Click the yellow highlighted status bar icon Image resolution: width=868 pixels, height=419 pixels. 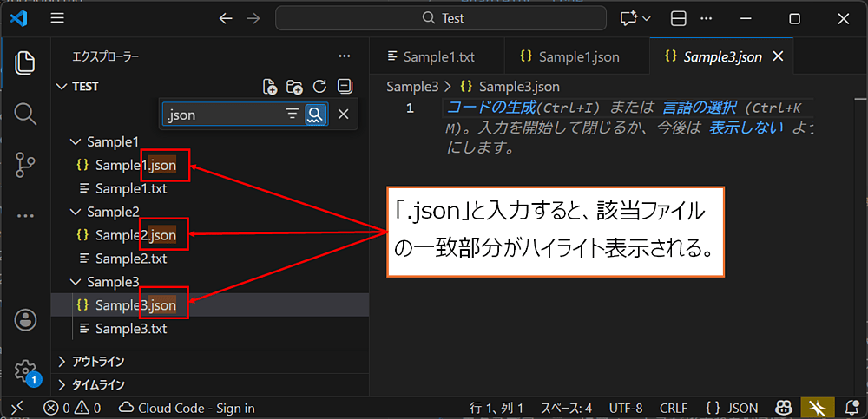[x=818, y=408]
